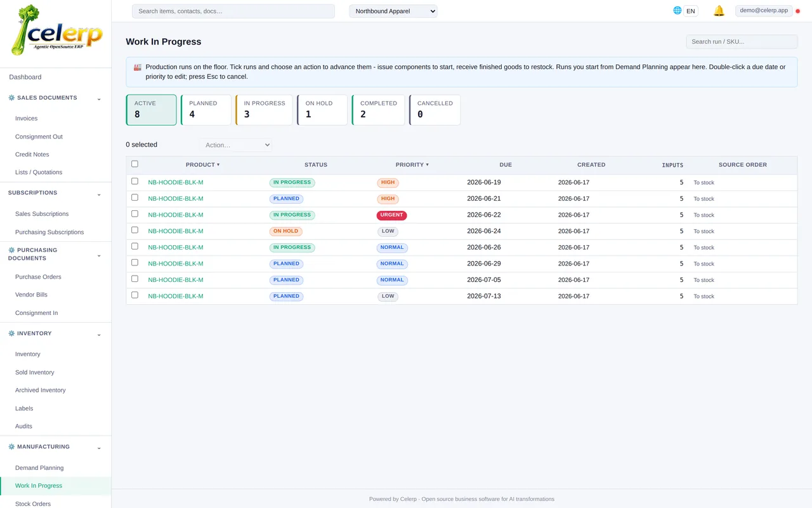Tick checkbox for run due 2026-06-24

tap(134, 230)
